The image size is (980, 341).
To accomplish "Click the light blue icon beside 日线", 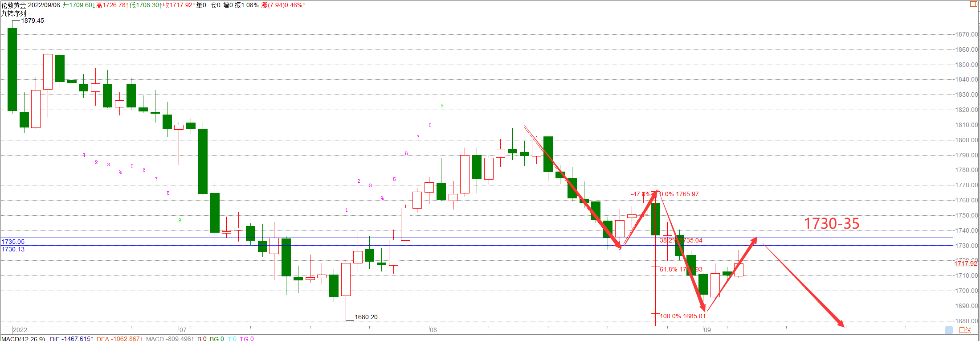I will tap(949, 330).
